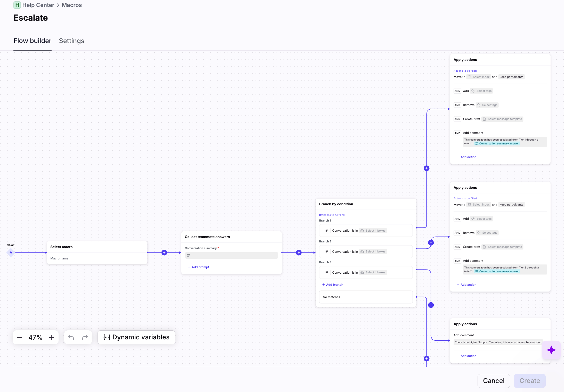The image size is (564, 392).
Task: Click the purple sparkle AI assistant icon
Action: pyautogui.click(x=551, y=350)
